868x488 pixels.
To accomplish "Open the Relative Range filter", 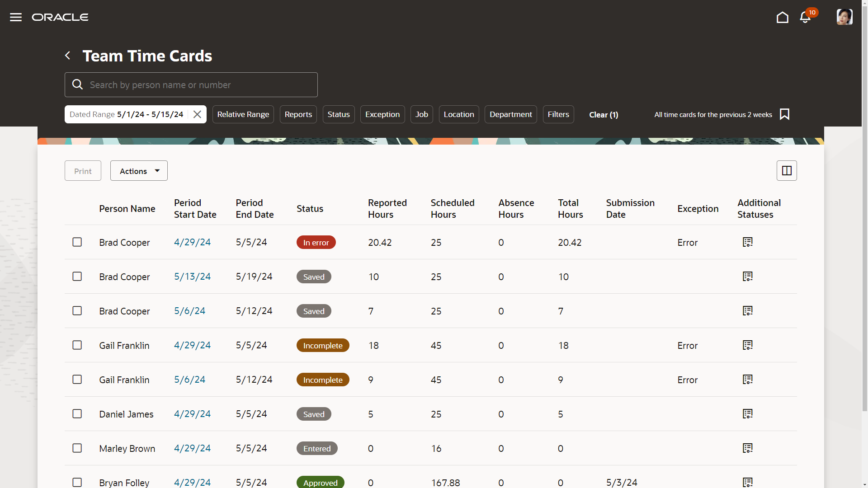I will (x=243, y=114).
